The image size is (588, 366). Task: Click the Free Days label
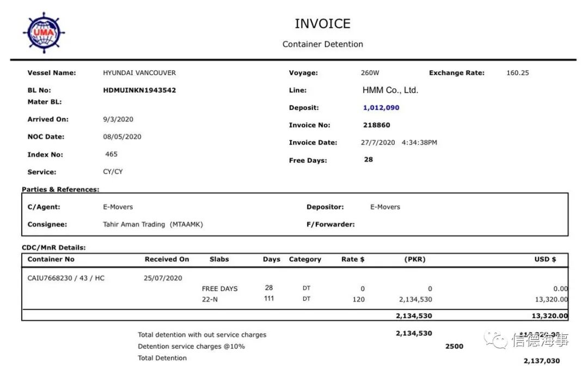pyautogui.click(x=308, y=160)
